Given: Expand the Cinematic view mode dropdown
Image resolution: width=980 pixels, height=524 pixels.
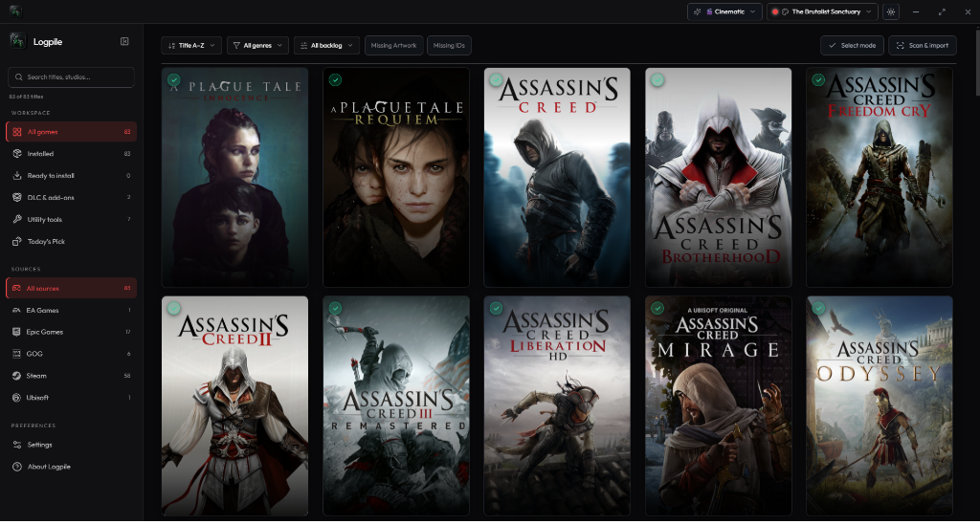Looking at the screenshot, I should 725,11.
